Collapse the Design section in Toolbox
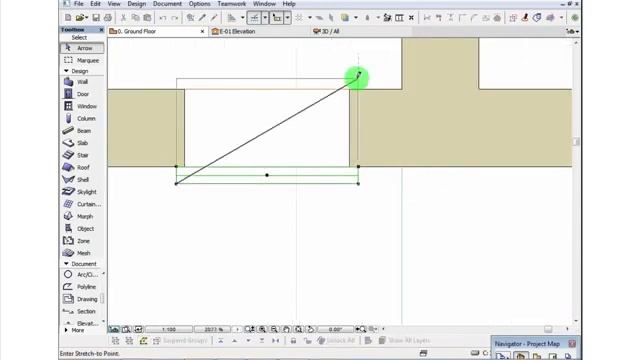 click(x=67, y=71)
